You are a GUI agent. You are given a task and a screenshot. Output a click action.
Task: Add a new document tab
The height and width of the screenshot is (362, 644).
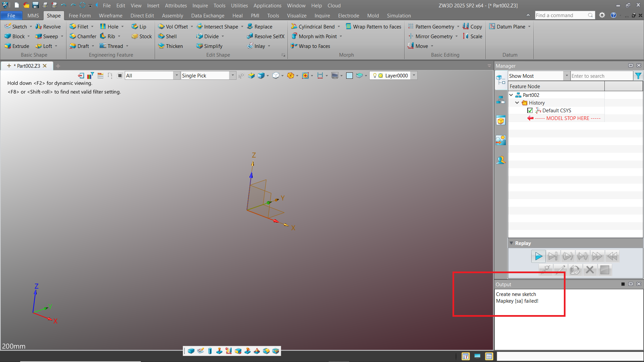pos(58,66)
